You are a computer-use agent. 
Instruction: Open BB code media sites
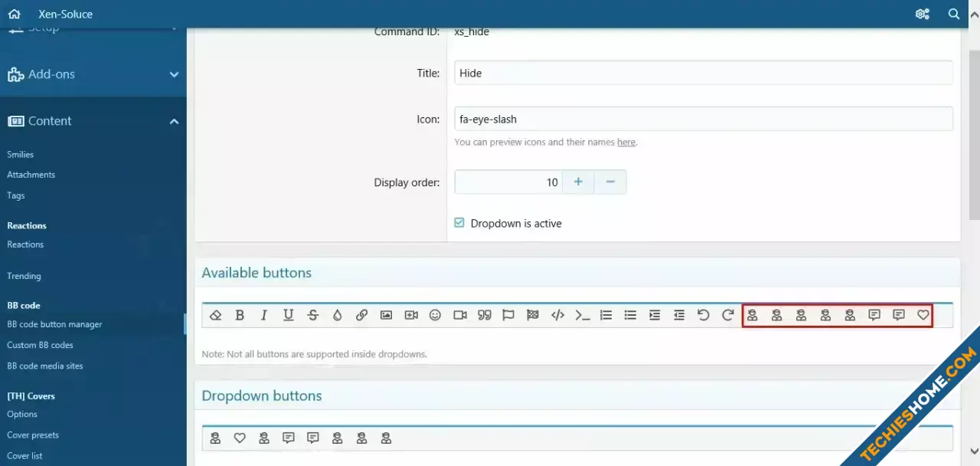tap(45, 366)
